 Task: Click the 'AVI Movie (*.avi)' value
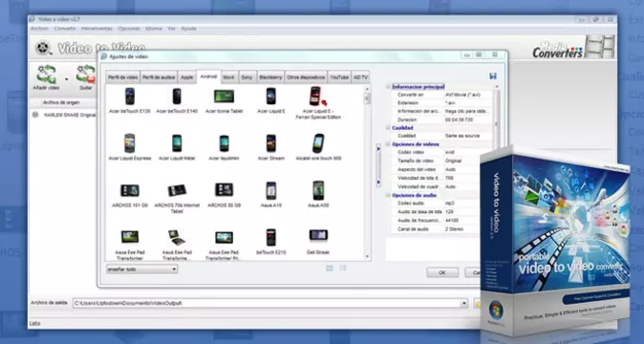pyautogui.click(x=462, y=95)
